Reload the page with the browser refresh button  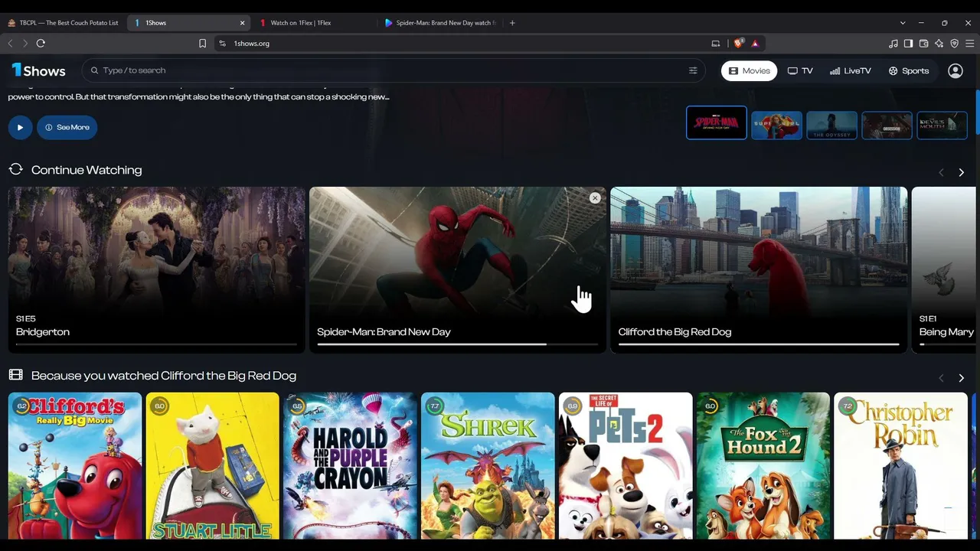tap(41, 44)
